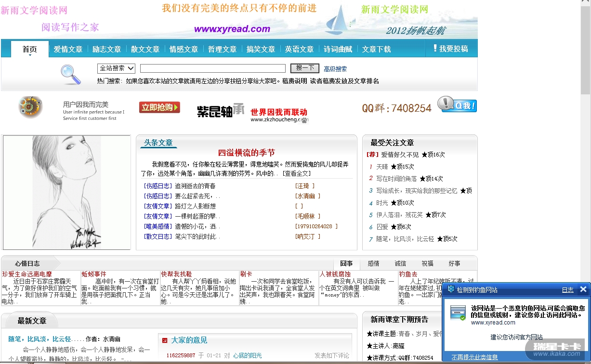Open the 散文文章 menu item
The width and height of the screenshot is (591, 364).
(145, 49)
